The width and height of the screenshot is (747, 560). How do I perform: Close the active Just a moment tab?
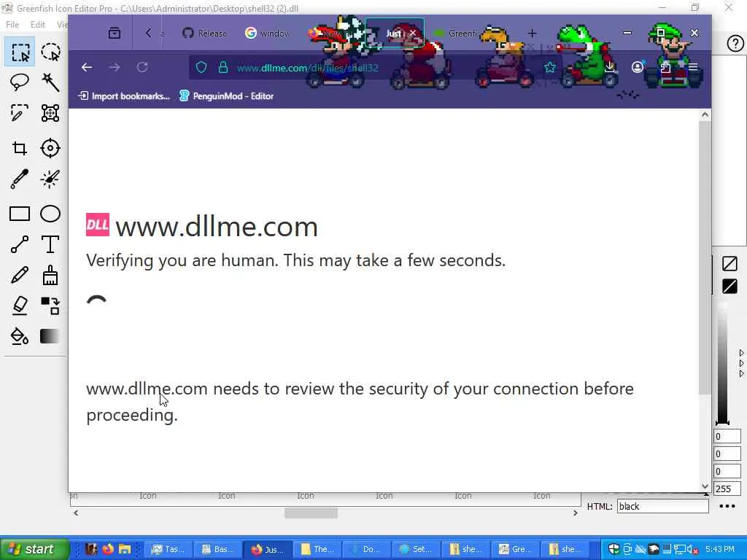413,34
